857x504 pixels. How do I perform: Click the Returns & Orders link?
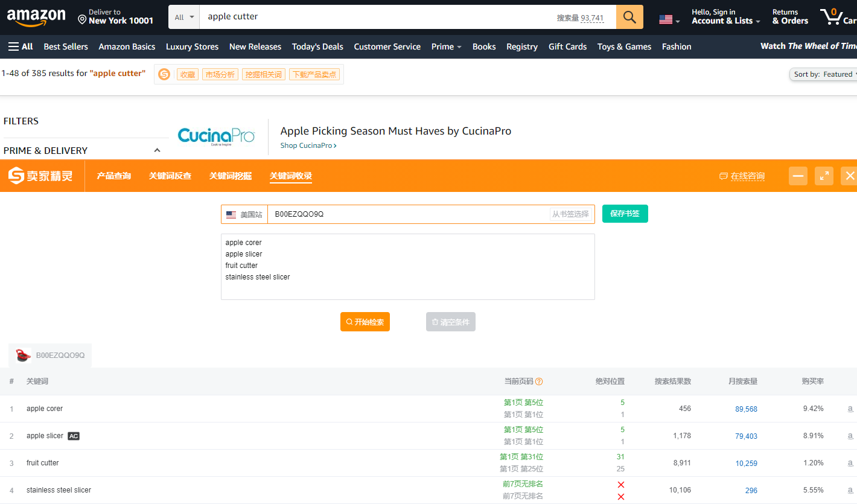[790, 17]
